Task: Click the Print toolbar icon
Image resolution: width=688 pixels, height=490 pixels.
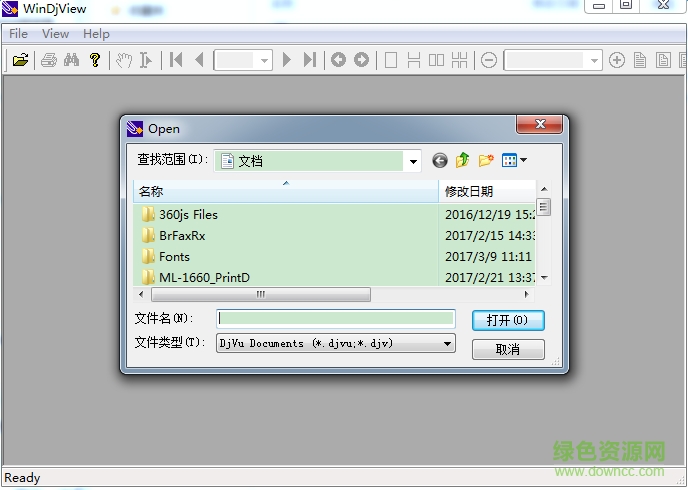Action: click(49, 60)
